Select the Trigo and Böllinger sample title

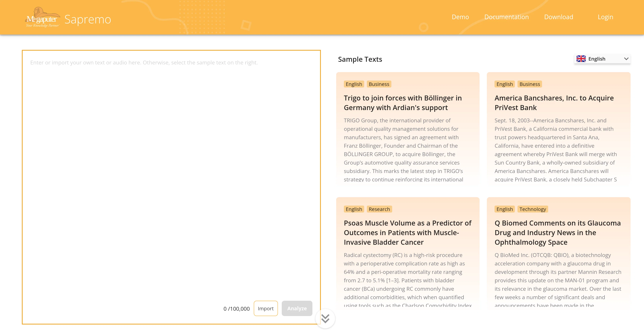[403, 103]
